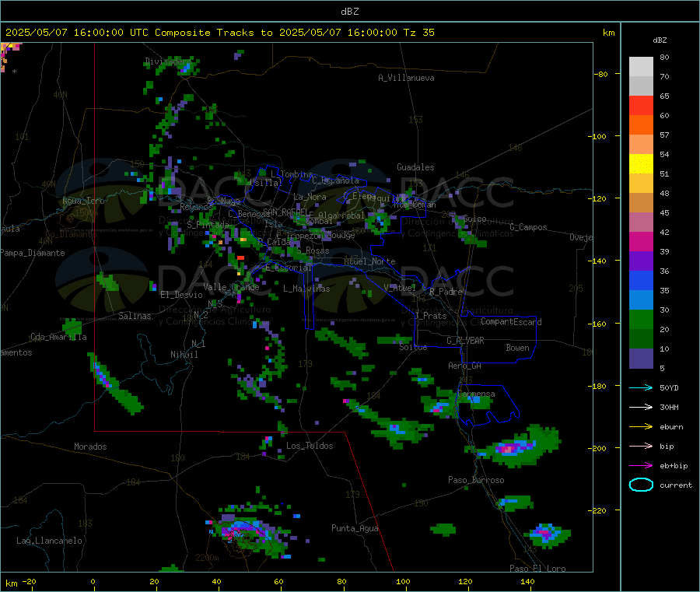Click the '50YD' legend label
The image size is (700, 592).
pos(669,387)
